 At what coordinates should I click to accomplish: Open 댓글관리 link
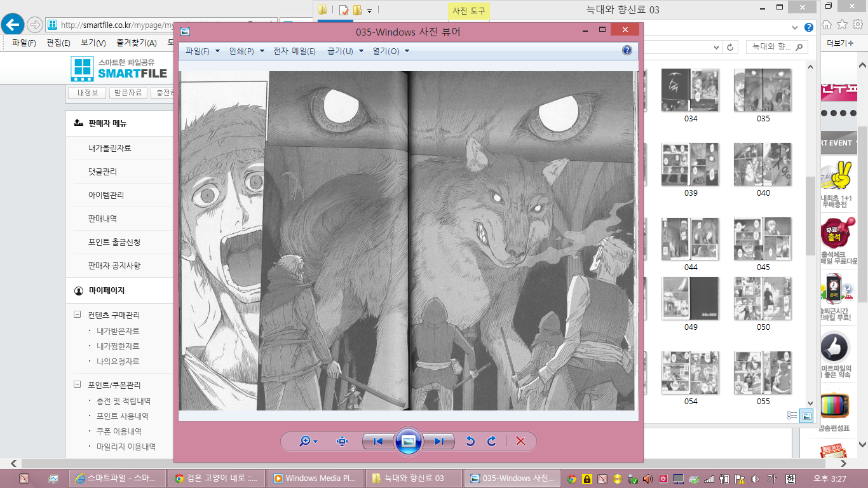(102, 172)
